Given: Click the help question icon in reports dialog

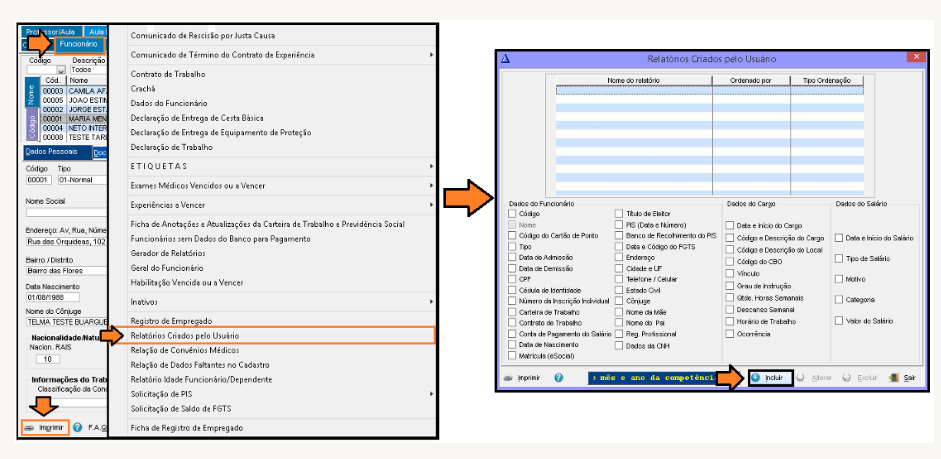Looking at the screenshot, I should point(559,378).
